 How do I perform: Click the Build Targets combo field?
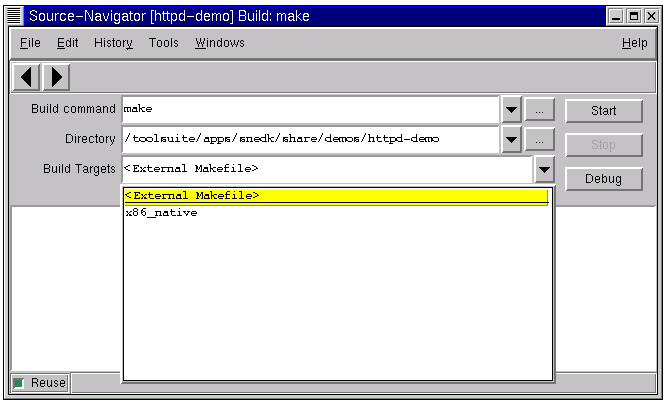click(x=326, y=169)
